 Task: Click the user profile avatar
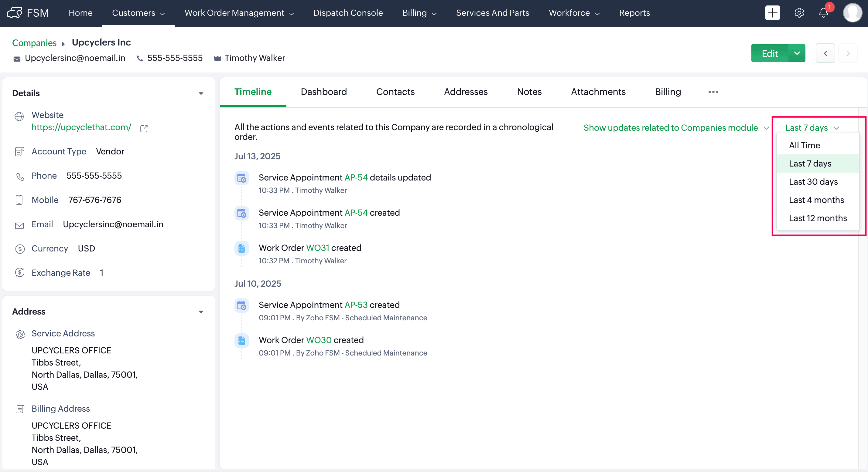[x=852, y=13]
